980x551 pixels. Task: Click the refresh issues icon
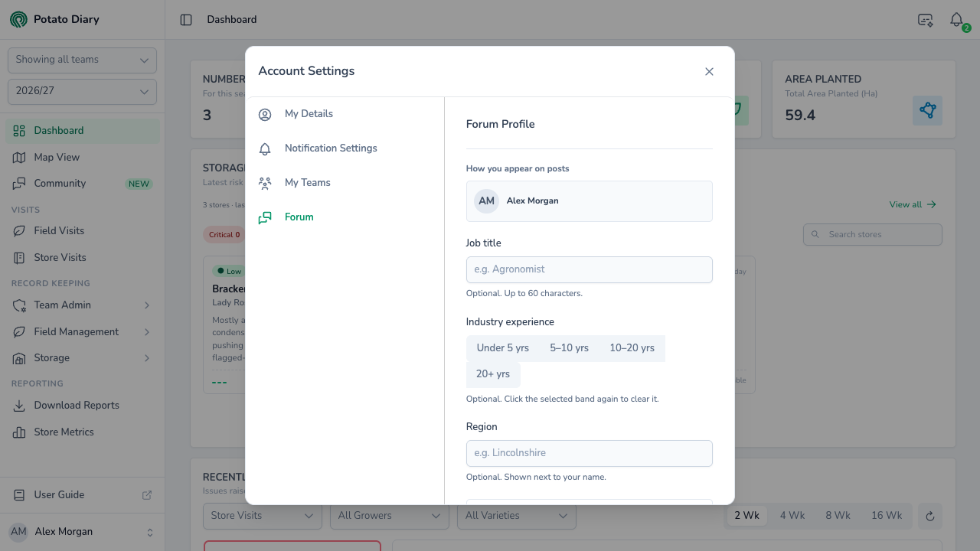pos(930,517)
